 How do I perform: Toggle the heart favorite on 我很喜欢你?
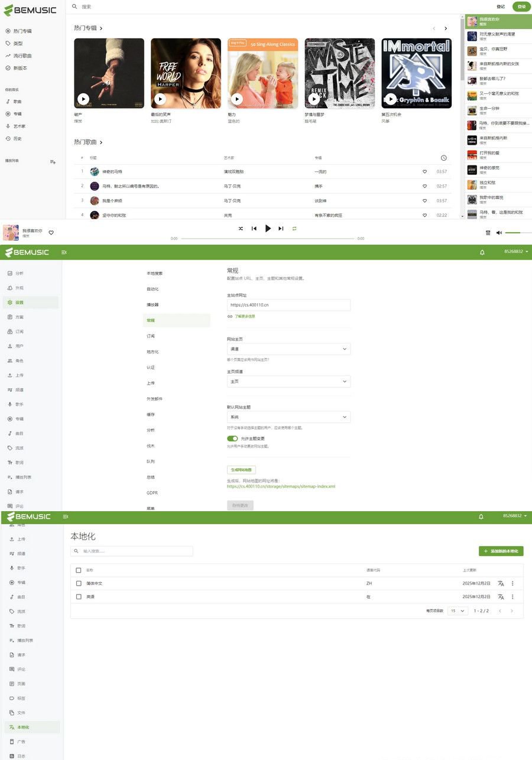tap(51, 233)
